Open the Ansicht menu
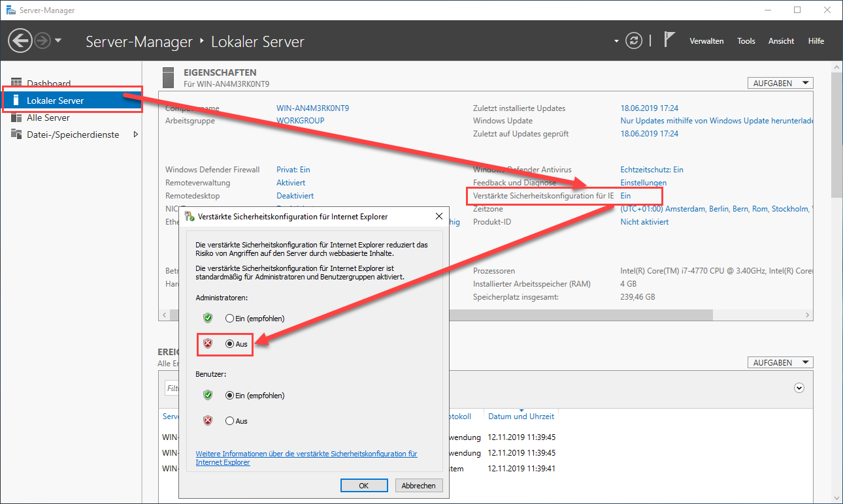Viewport: 843px width, 504px height. tap(781, 41)
